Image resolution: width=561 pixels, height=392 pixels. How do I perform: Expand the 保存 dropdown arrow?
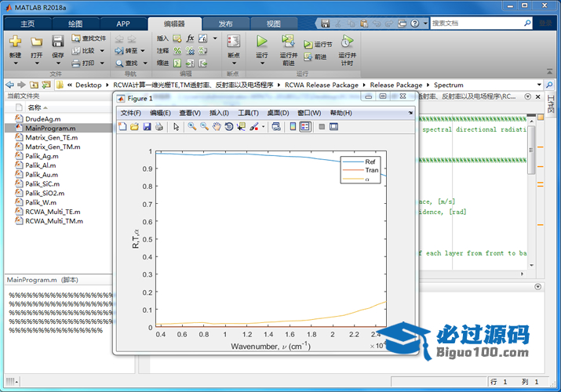click(x=58, y=64)
